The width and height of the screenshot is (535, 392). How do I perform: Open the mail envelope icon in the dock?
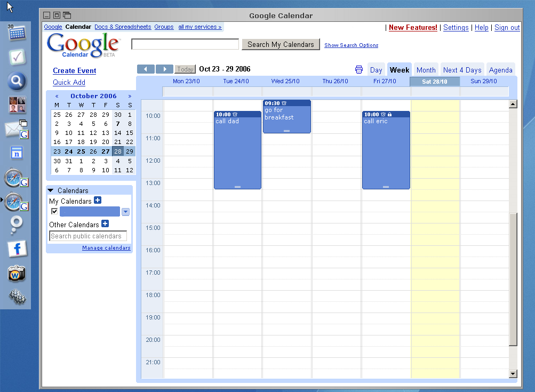point(17,129)
